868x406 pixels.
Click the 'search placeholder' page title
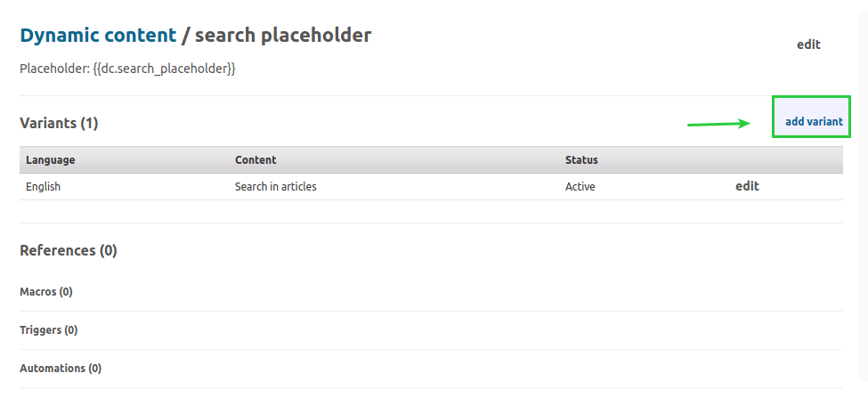coord(283,36)
